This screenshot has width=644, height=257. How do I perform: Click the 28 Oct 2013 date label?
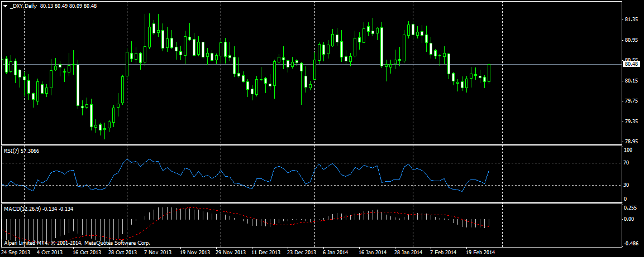(123, 253)
